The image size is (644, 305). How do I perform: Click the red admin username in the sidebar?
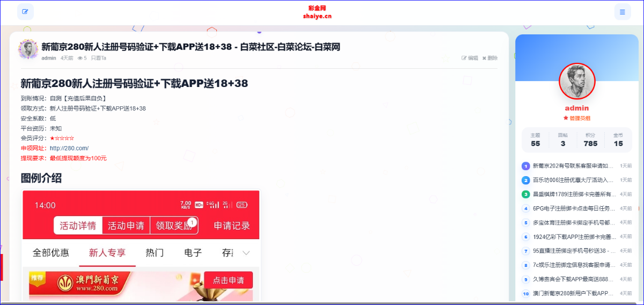coord(577,108)
